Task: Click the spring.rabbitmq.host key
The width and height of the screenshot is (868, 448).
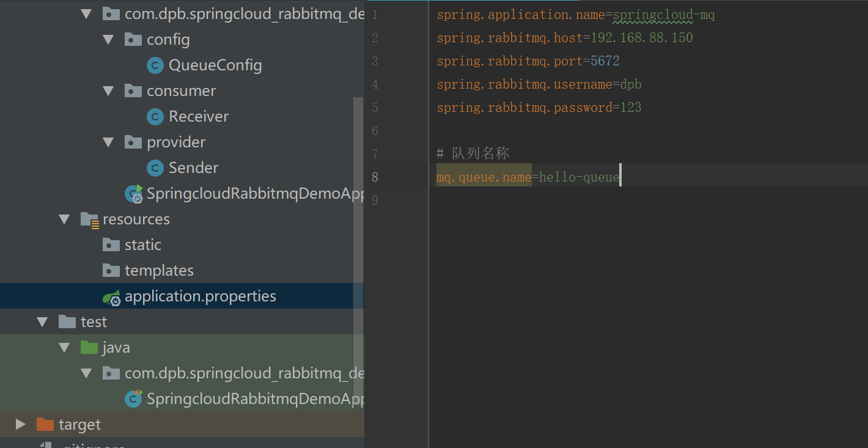Action: [x=510, y=38]
